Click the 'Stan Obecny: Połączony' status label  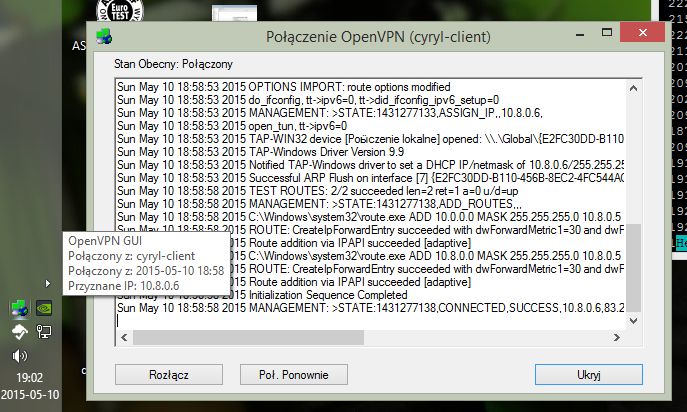coord(174,64)
